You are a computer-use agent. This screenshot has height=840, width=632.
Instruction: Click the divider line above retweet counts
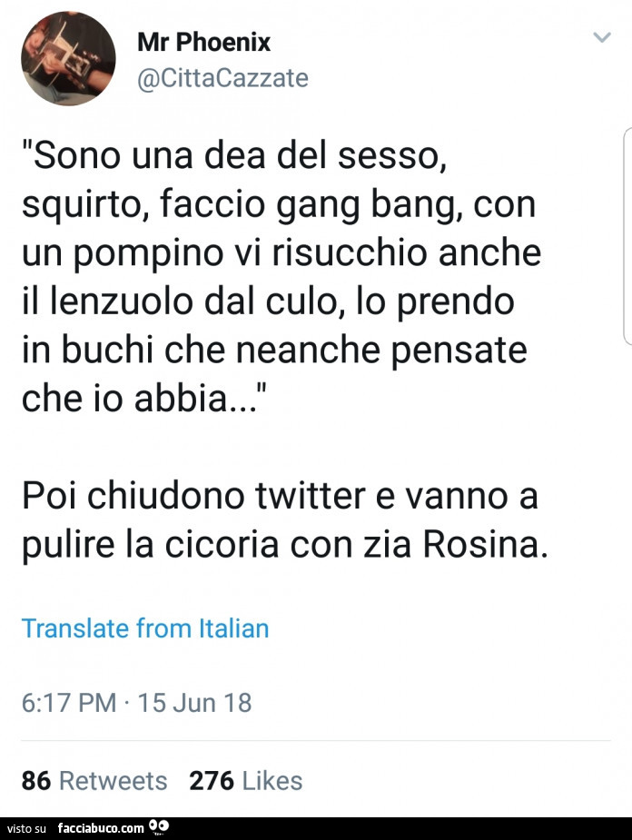(316, 741)
